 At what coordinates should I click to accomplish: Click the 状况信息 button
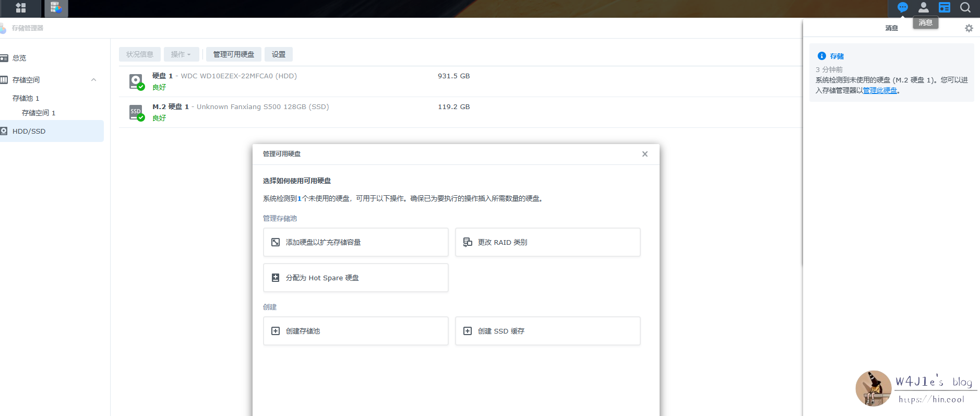tap(140, 54)
